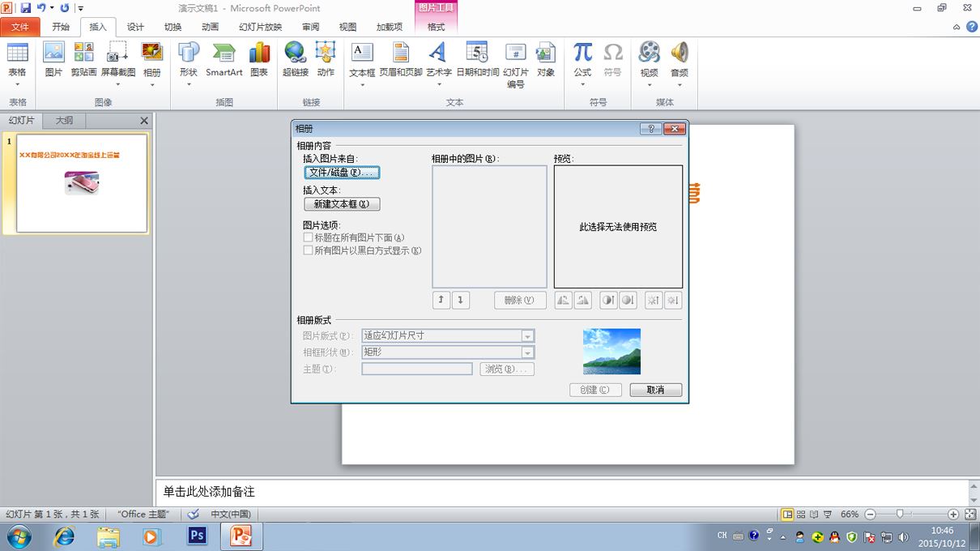Screen dimensions: 980x551
Task: Click the zoom slider in status bar
Action: [x=899, y=515]
